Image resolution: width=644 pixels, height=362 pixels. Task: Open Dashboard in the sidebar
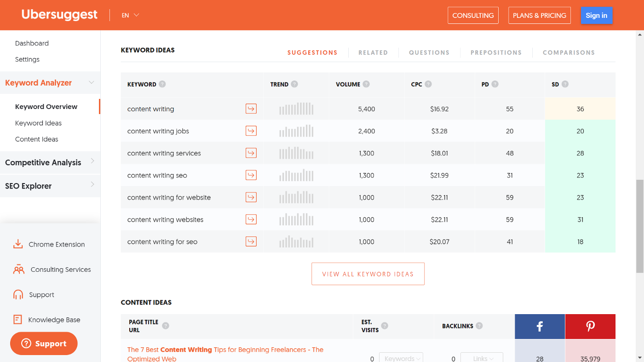point(32,43)
